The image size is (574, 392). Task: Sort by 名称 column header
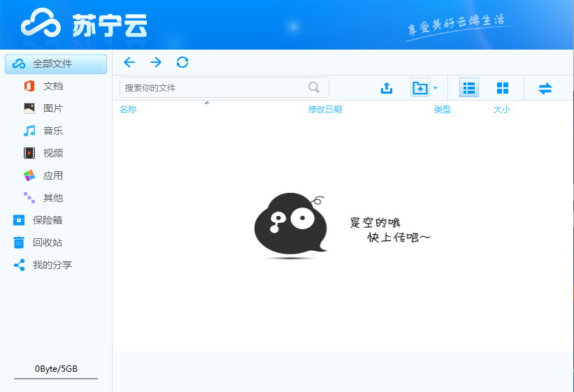128,110
